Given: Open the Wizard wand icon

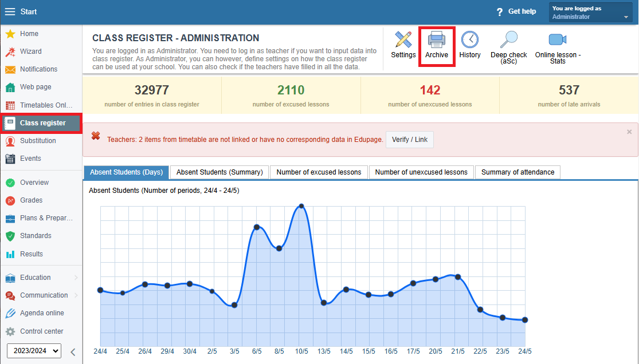Looking at the screenshot, I should coord(10,52).
